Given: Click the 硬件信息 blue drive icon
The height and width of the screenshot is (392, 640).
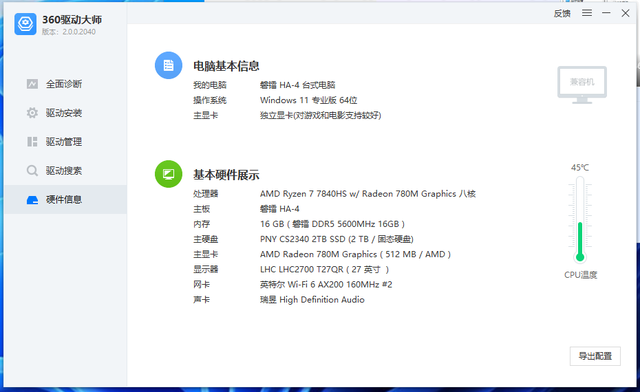Looking at the screenshot, I should pos(32,200).
